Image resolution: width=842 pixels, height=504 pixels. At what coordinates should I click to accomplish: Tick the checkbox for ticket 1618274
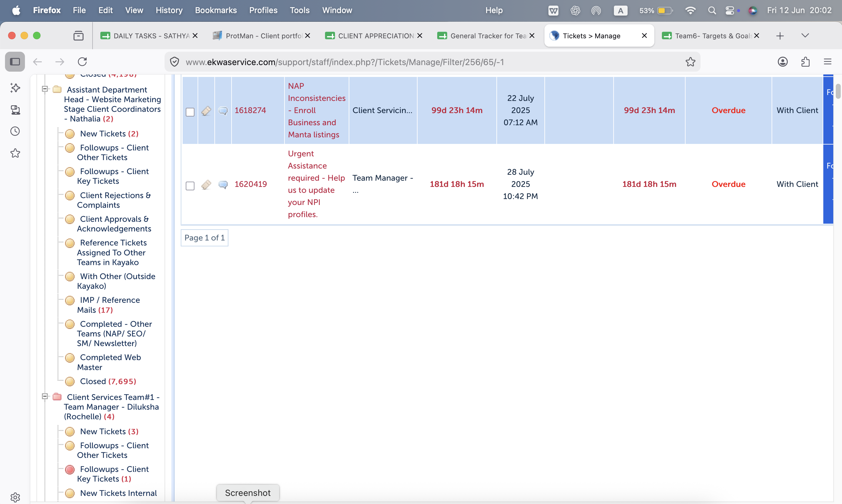pyautogui.click(x=190, y=112)
